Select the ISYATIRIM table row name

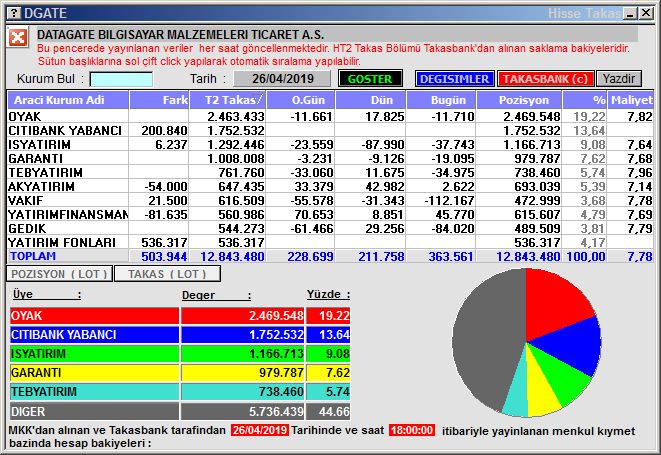tap(39, 145)
